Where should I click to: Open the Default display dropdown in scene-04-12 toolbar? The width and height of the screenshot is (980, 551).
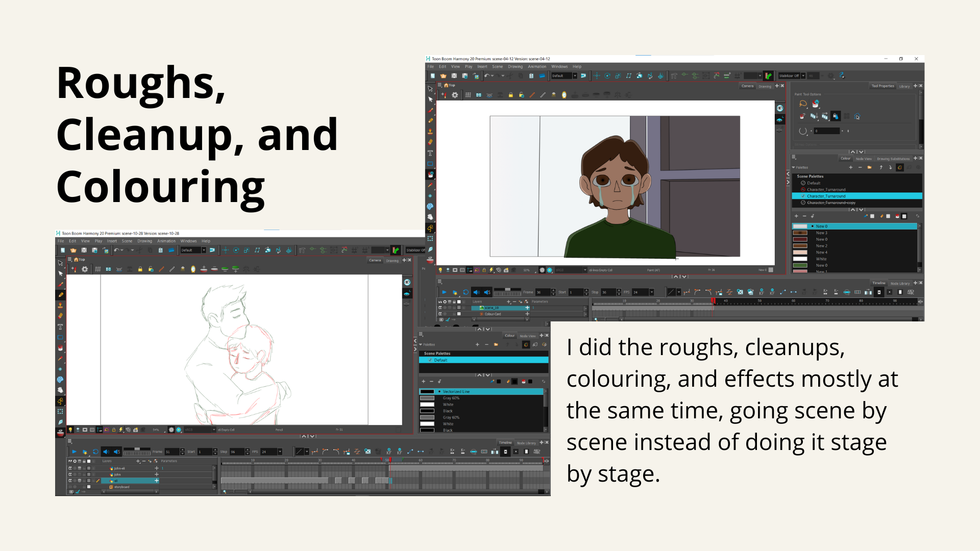575,76
